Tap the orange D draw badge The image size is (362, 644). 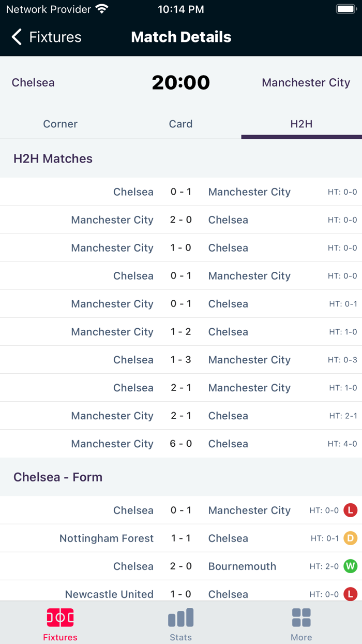tap(350, 538)
